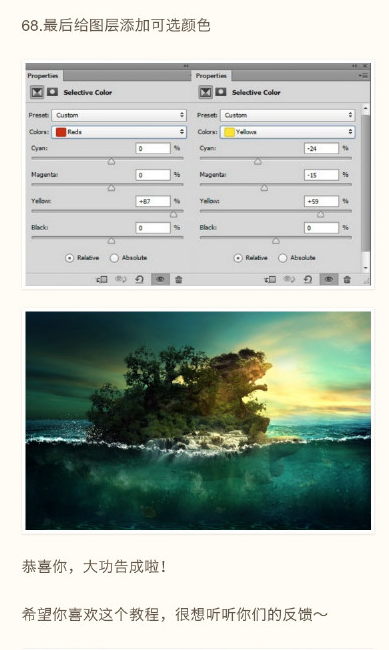Click the Black value field for Yellows

click(321, 228)
